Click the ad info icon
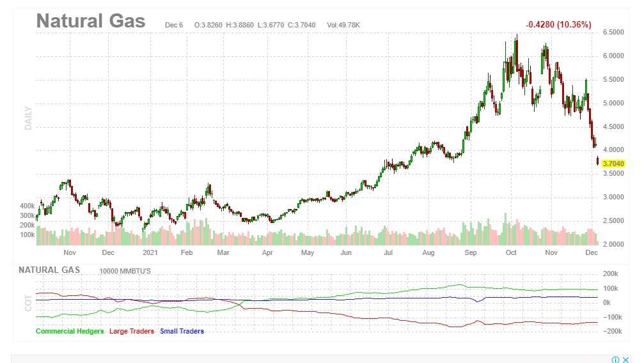Viewport: 644px width, 363px height. [616, 360]
